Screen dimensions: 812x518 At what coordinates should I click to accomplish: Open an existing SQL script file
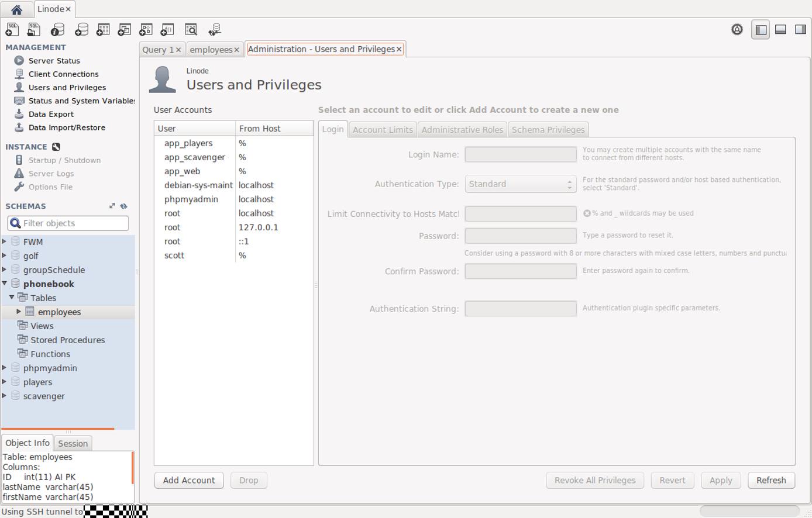pyautogui.click(x=33, y=29)
